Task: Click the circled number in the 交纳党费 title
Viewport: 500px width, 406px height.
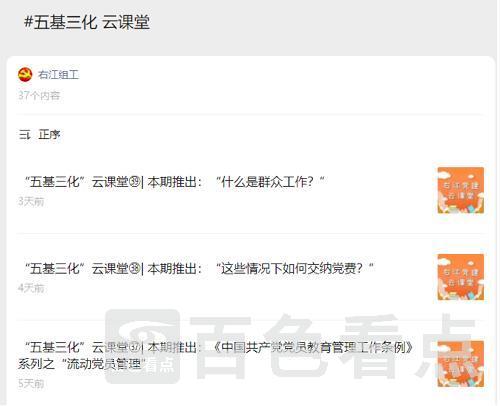Action: (134, 269)
